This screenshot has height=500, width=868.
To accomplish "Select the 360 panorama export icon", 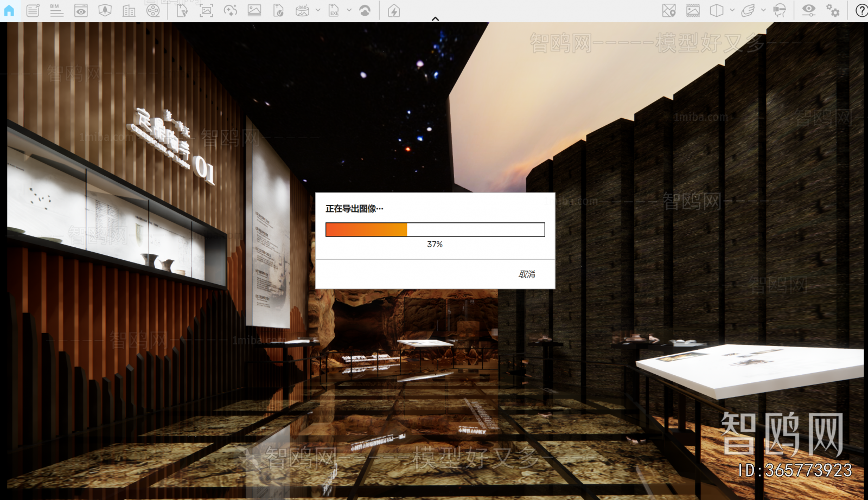I will pos(302,10).
